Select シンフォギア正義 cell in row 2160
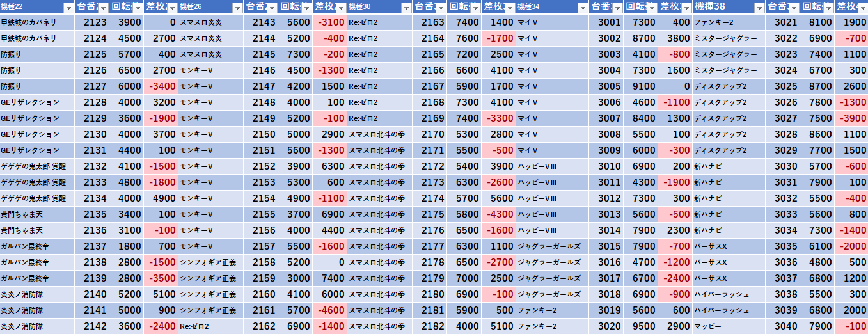The height and width of the screenshot is (334, 868). (x=210, y=294)
